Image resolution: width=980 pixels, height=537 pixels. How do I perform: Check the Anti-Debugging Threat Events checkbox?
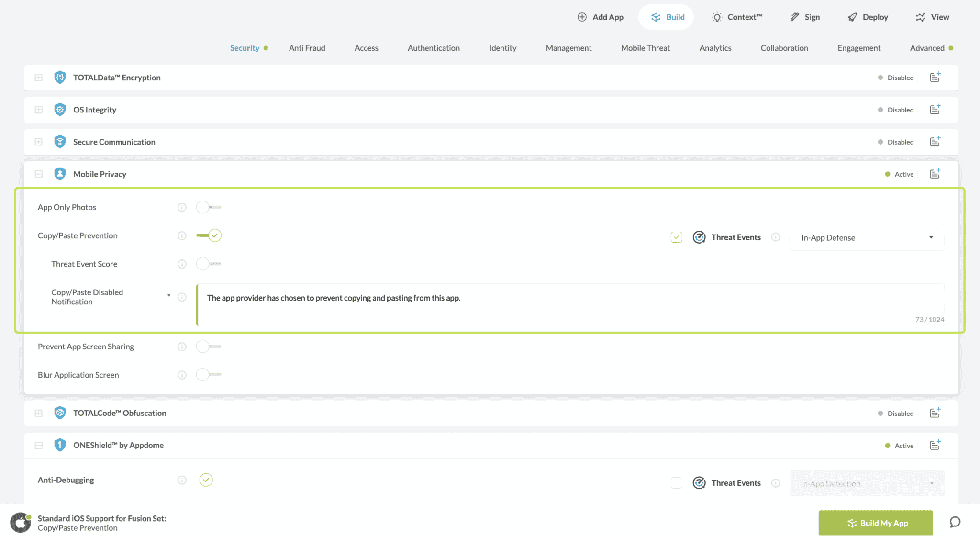(x=676, y=483)
